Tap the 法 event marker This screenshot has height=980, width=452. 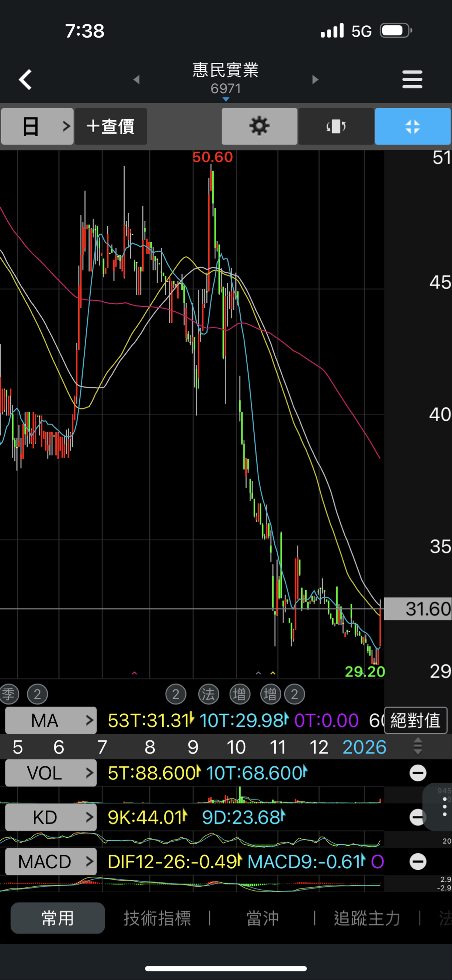click(209, 694)
